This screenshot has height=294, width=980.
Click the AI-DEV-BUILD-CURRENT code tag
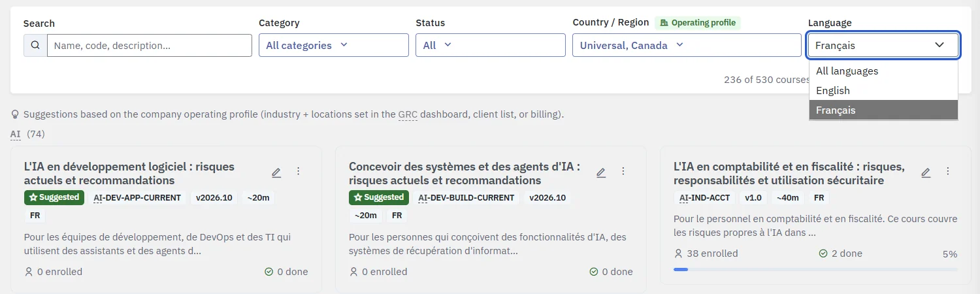pos(466,198)
